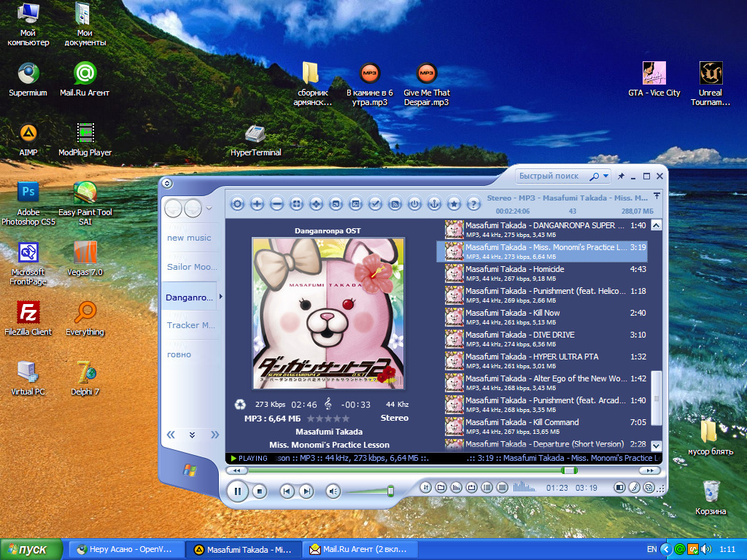
Task: Open AIMP settings gear icon
Action: [237, 204]
